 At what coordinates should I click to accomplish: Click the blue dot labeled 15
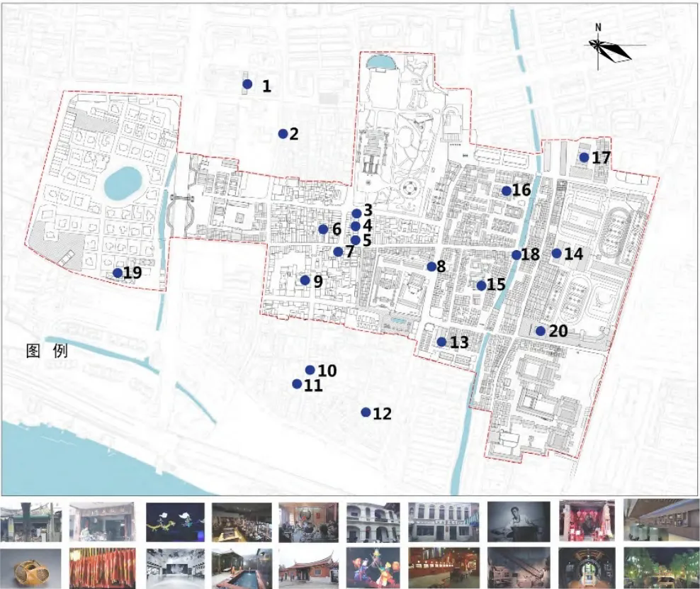pos(481,286)
